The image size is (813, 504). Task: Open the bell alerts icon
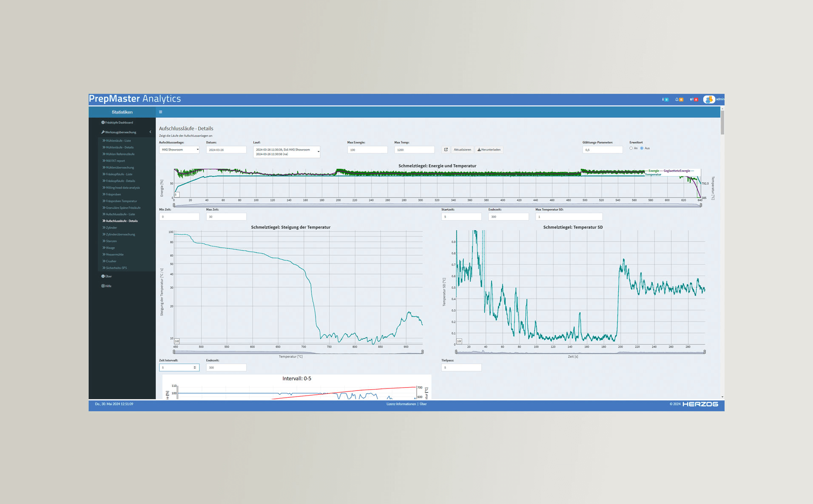679,99
